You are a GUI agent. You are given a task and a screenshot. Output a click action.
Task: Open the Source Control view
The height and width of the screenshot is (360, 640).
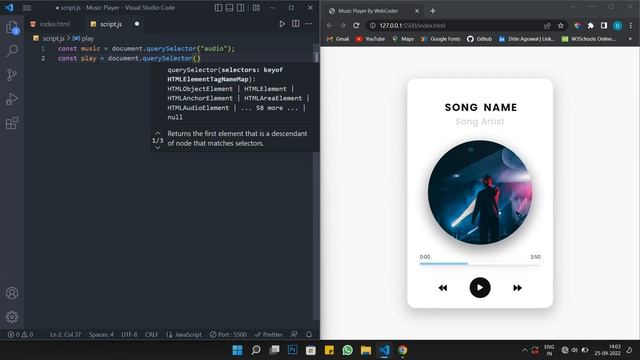[x=12, y=75]
